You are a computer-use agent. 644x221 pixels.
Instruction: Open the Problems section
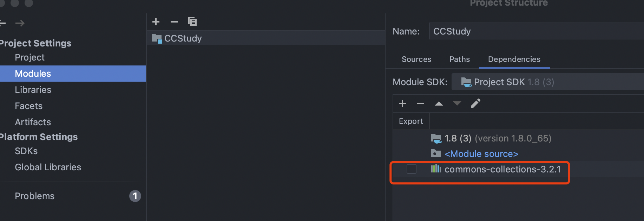tap(35, 196)
